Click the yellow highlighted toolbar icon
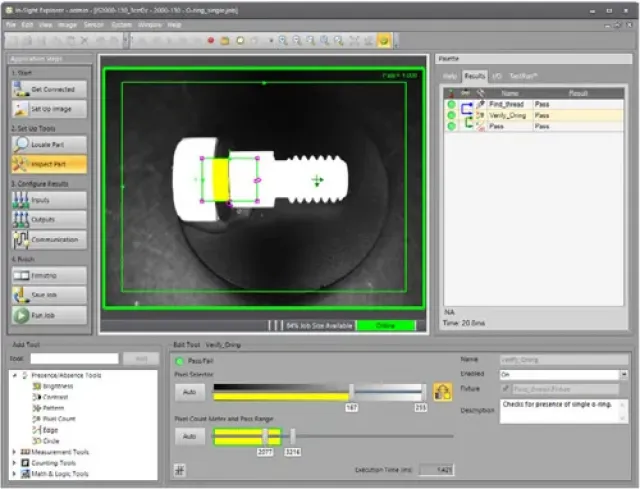 [x=383, y=41]
